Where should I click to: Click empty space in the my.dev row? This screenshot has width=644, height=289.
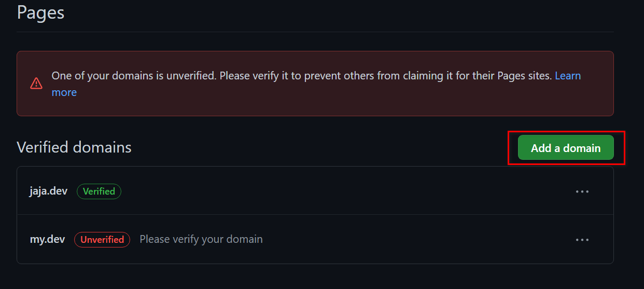(415, 240)
